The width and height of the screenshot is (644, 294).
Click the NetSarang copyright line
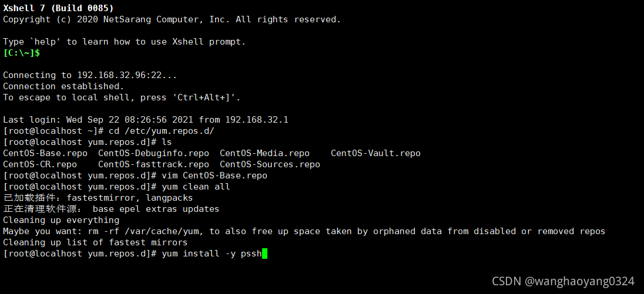(172, 19)
